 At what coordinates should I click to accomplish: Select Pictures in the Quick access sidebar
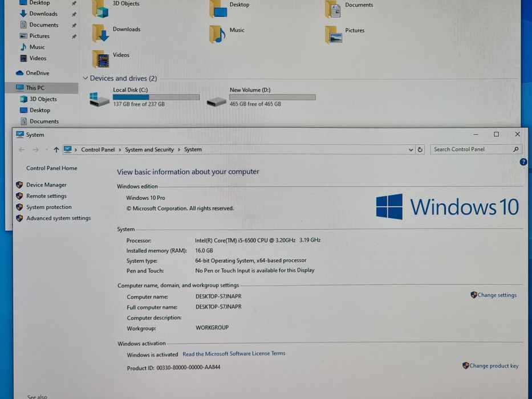click(39, 36)
